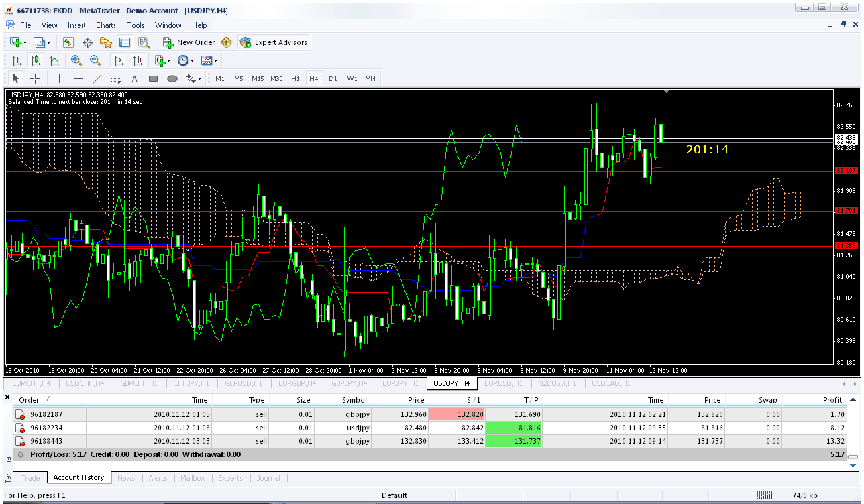Viewport: 864px width, 504px height.
Task: Toggle Auto Scroll chart button
Action: click(117, 60)
